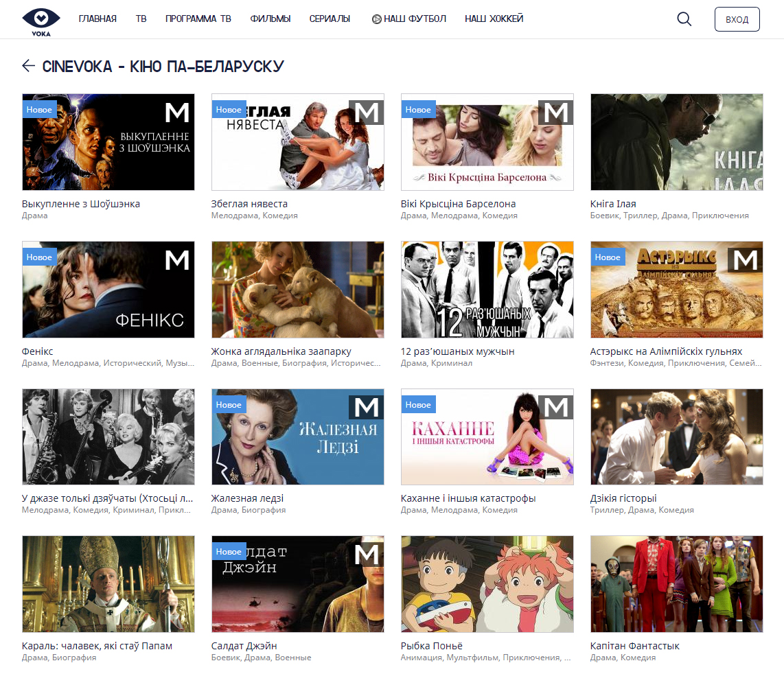Open the Фильмы section
The image size is (784, 674).
click(270, 19)
